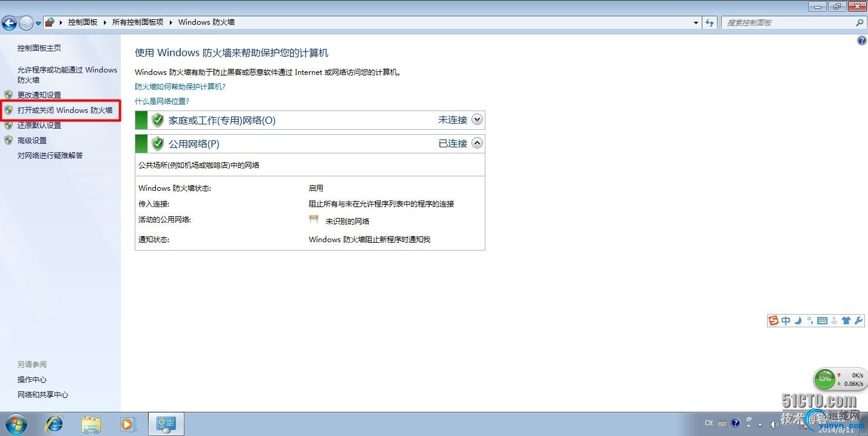Click the greyed user account icon on IME bar
The image size is (868, 436).
[835, 321]
